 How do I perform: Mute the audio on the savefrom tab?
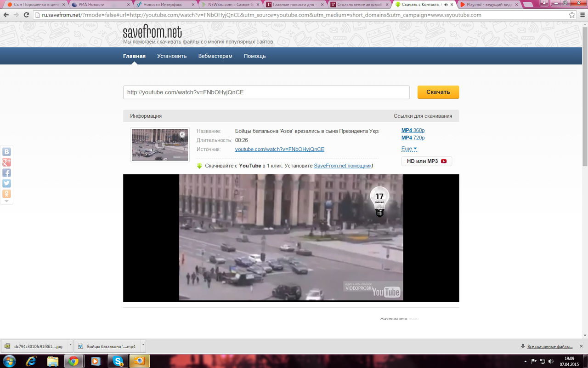(x=446, y=5)
